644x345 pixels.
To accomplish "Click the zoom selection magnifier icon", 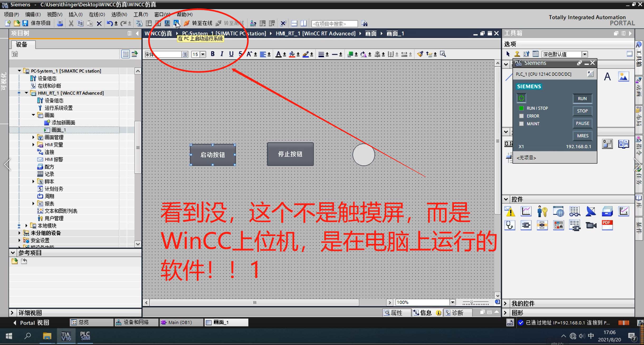I will point(443,54).
